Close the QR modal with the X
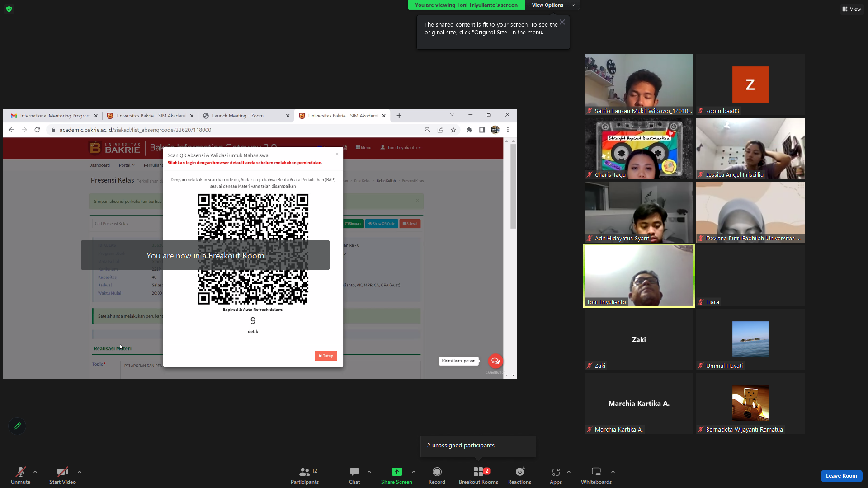This screenshot has height=488, width=868. click(x=337, y=154)
